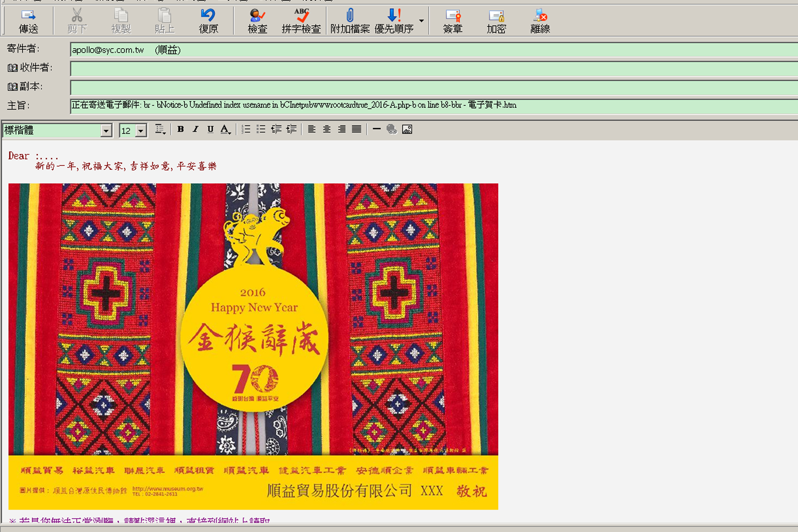Click the purple link text at the bottom

(x=139, y=520)
